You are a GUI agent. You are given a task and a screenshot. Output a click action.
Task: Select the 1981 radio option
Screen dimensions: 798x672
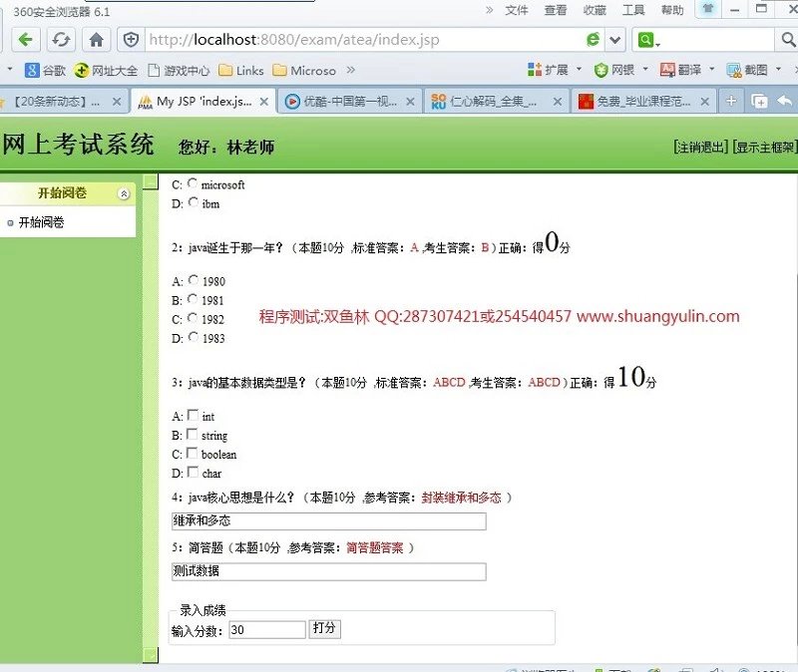(193, 298)
